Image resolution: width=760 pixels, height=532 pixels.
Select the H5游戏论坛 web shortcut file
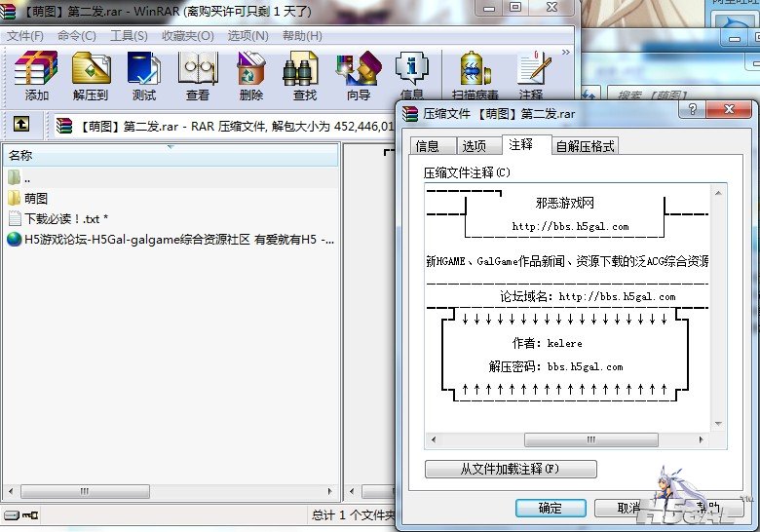[x=171, y=239]
